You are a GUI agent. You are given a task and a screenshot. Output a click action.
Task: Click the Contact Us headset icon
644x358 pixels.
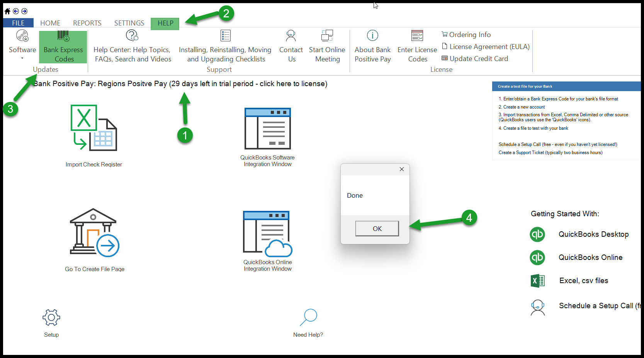tap(291, 36)
